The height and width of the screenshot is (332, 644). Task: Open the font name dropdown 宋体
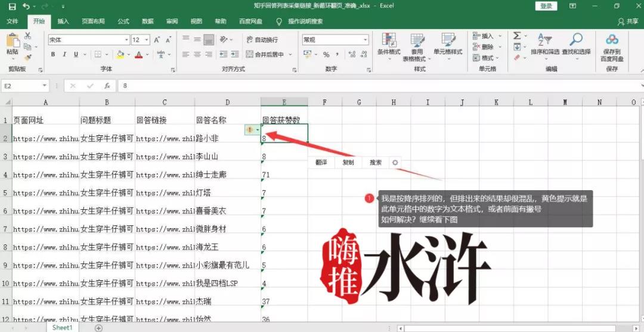coord(127,40)
